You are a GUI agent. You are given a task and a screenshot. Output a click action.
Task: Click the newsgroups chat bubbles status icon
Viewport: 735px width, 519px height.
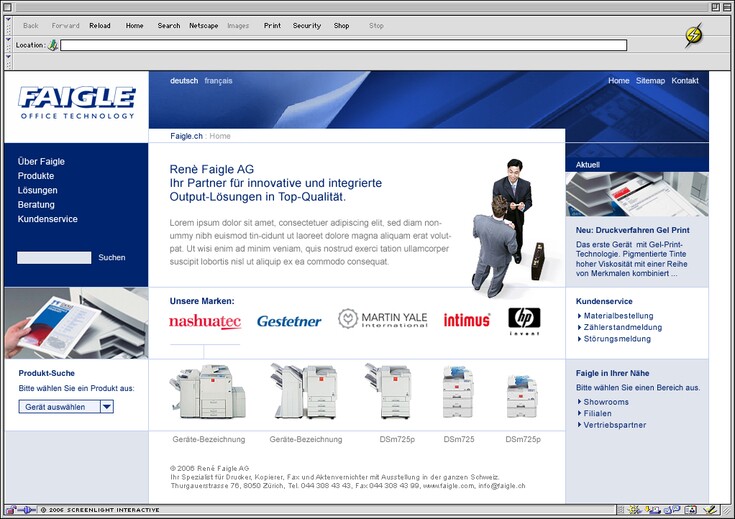click(672, 510)
